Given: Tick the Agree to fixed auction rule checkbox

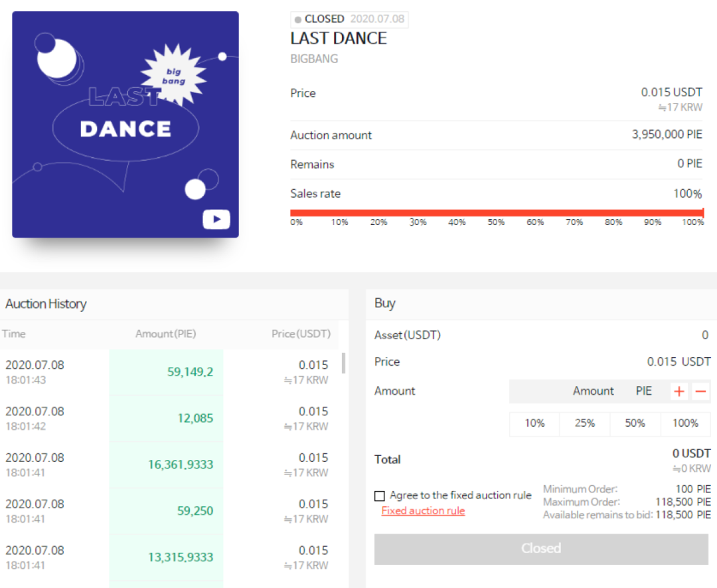Looking at the screenshot, I should tap(380, 496).
